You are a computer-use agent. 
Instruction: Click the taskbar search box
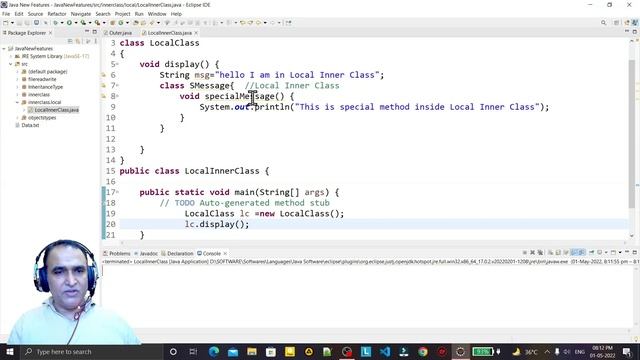click(x=91, y=351)
